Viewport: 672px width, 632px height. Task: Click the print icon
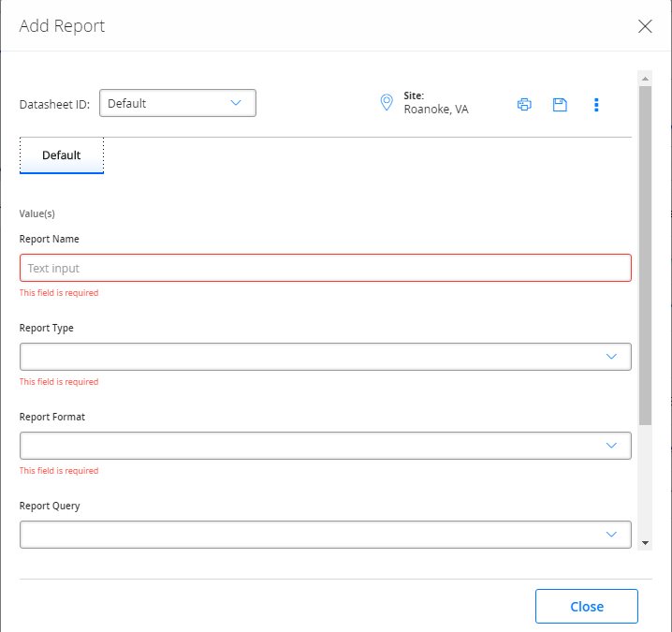[524, 104]
